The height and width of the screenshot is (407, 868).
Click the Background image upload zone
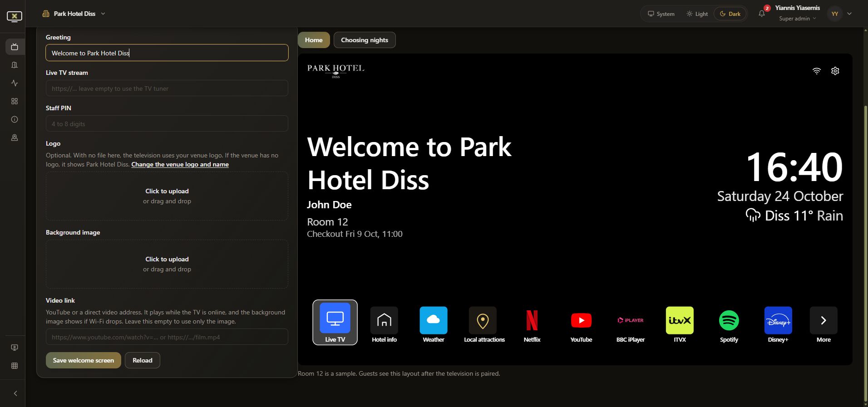tap(167, 264)
